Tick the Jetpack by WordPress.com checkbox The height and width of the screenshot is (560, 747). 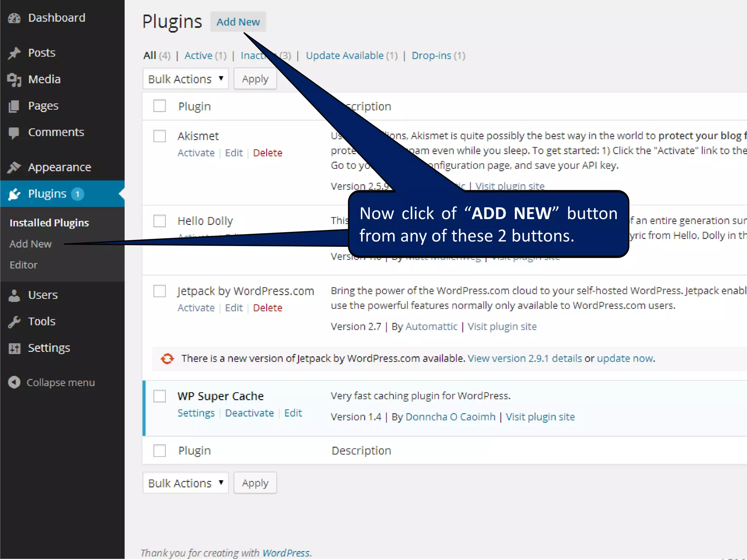(x=159, y=291)
